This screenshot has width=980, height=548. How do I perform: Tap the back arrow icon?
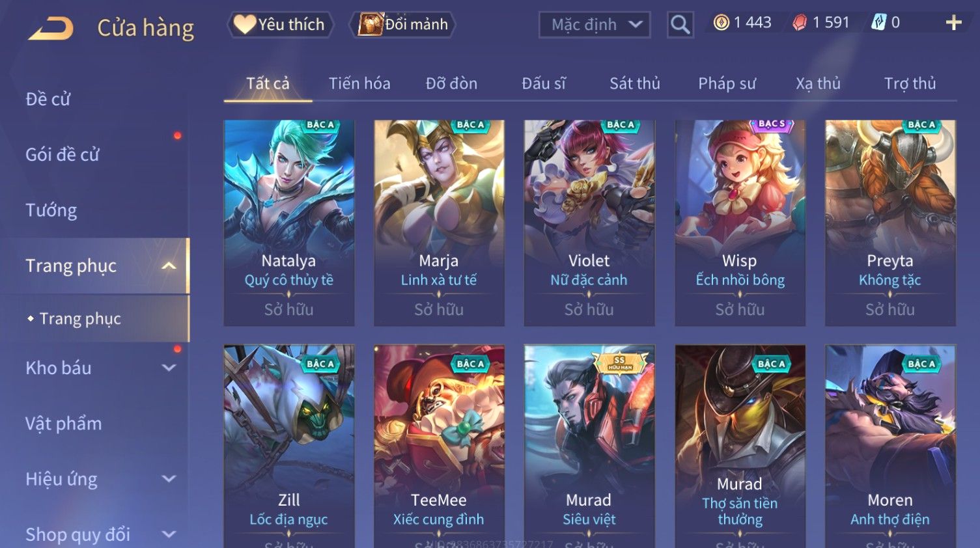point(51,28)
